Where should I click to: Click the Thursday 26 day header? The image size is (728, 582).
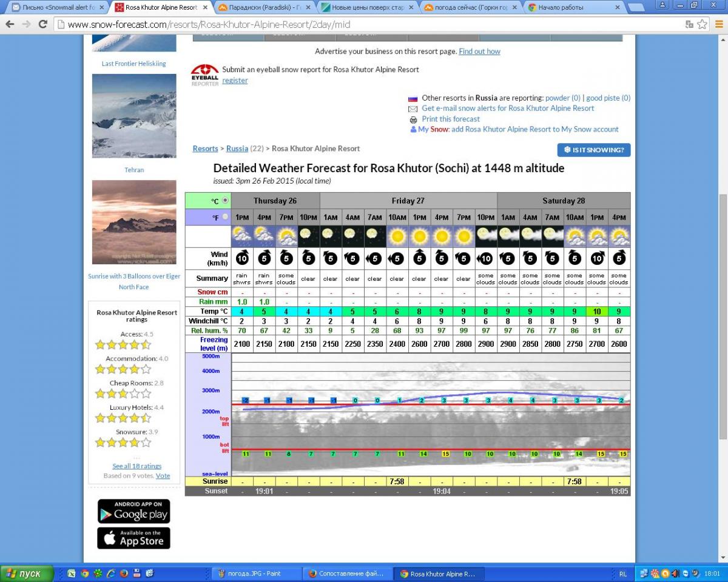coord(275,201)
